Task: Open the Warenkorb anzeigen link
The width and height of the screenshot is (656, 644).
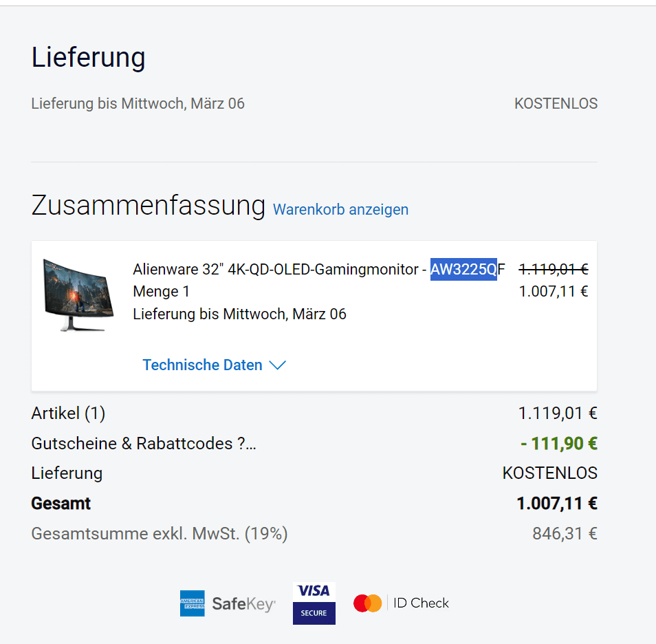Action: coord(340,209)
